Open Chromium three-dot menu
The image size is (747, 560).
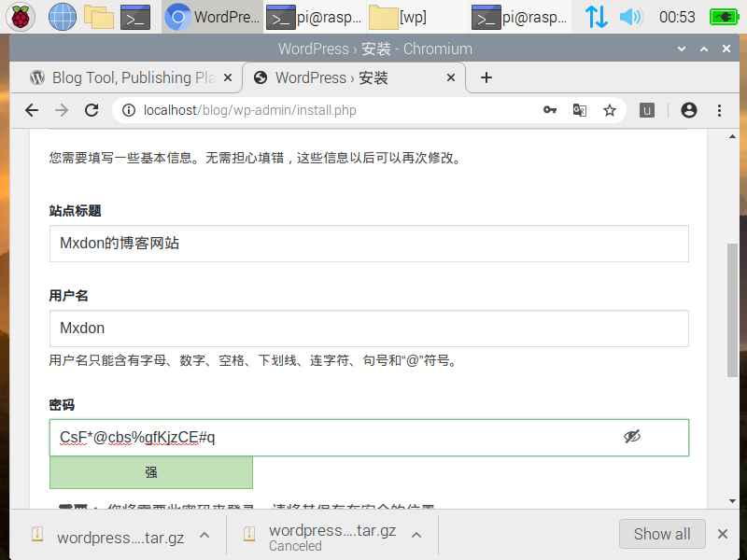coord(719,110)
